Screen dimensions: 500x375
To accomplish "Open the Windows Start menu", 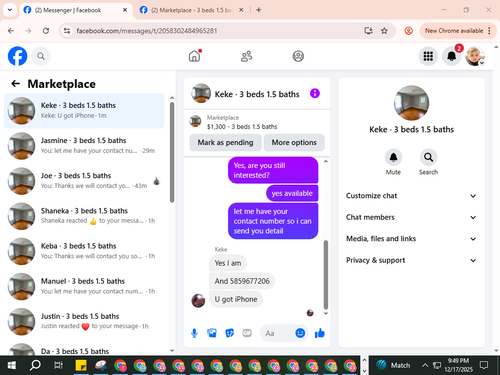I will pyautogui.click(x=11, y=365).
